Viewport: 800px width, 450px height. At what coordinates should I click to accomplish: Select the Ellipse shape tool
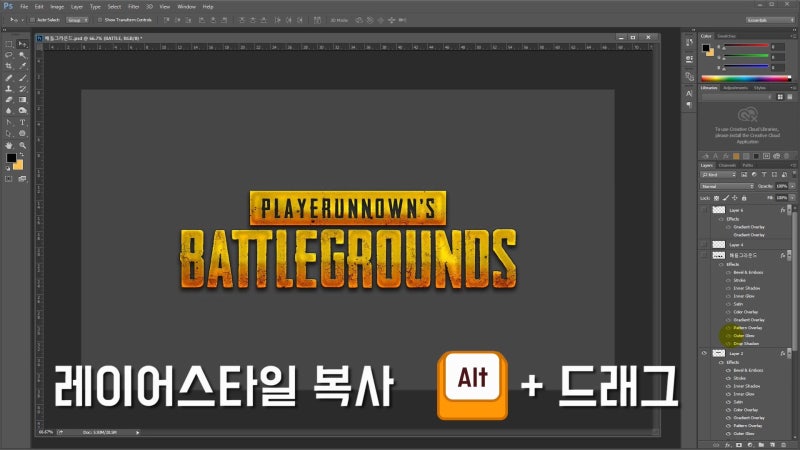[x=22, y=134]
